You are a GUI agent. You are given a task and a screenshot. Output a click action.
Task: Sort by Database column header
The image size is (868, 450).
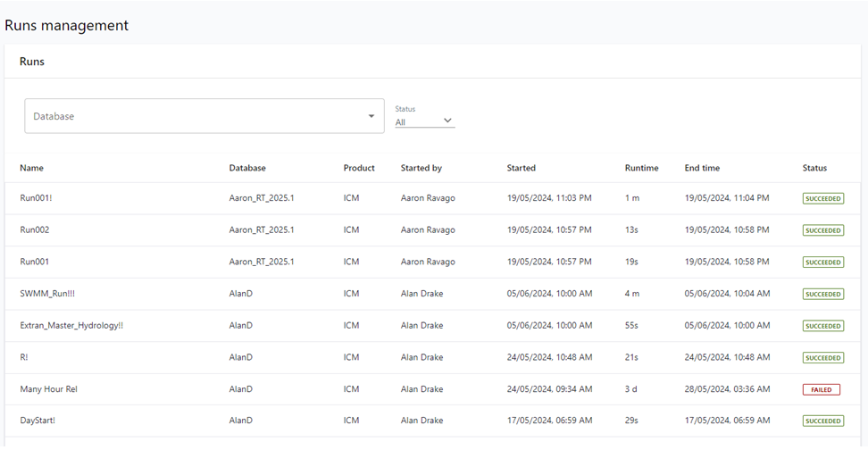tap(247, 168)
